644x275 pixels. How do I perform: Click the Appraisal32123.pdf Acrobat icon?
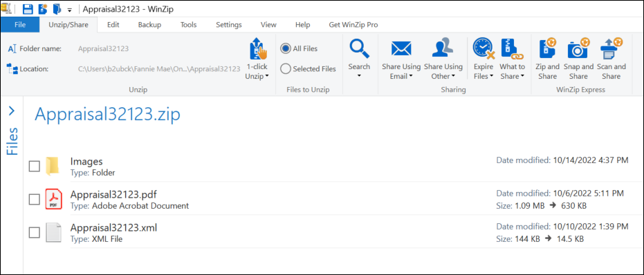point(53,199)
